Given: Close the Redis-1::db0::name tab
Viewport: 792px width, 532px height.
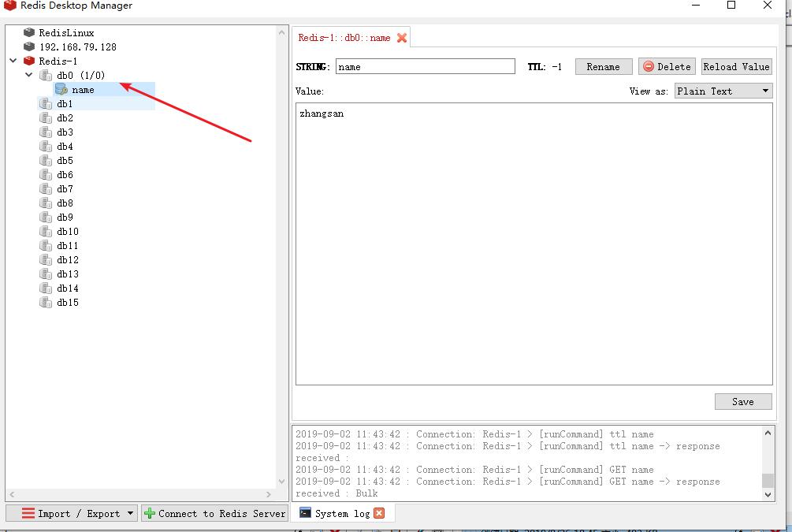Looking at the screenshot, I should [402, 38].
